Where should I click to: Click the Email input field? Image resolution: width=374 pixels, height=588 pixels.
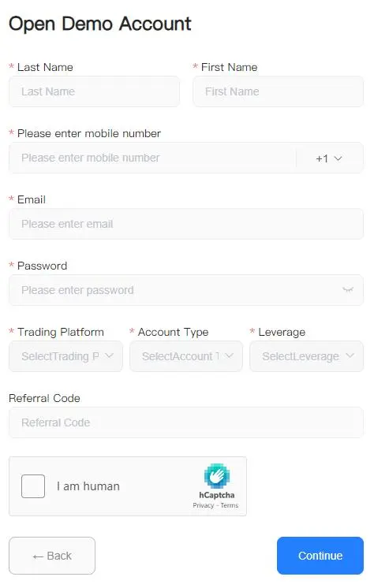click(186, 224)
